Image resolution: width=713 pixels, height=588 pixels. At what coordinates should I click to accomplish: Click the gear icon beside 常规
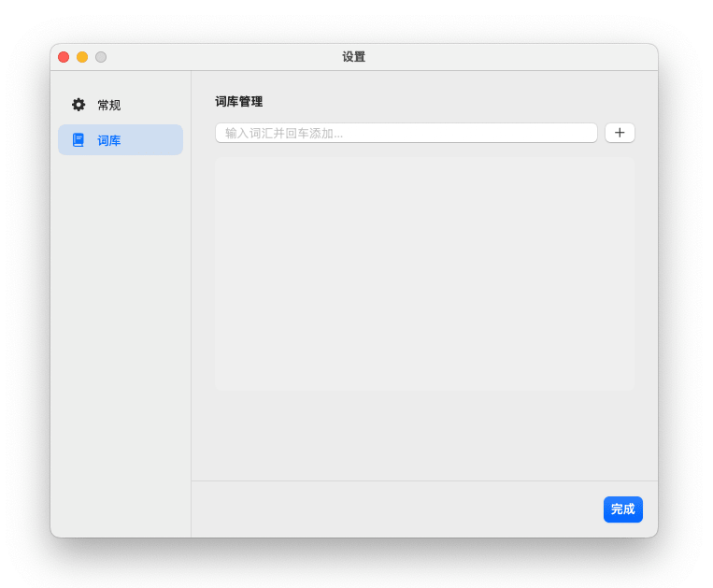(x=78, y=105)
